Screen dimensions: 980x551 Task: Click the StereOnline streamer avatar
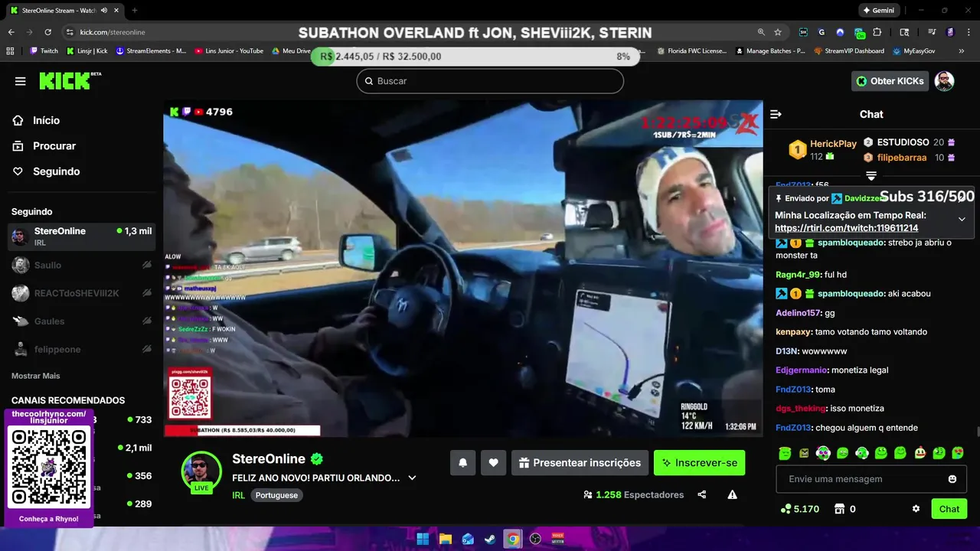click(x=201, y=471)
